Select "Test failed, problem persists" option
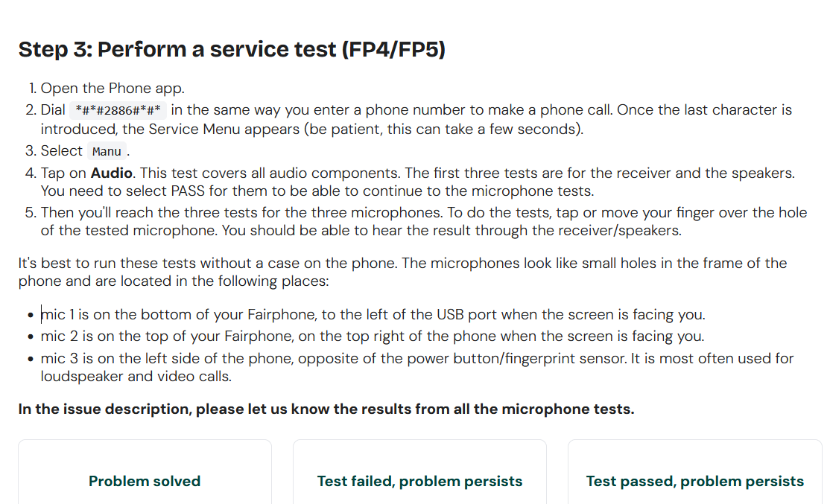This screenshot has width=830, height=504. (x=419, y=481)
